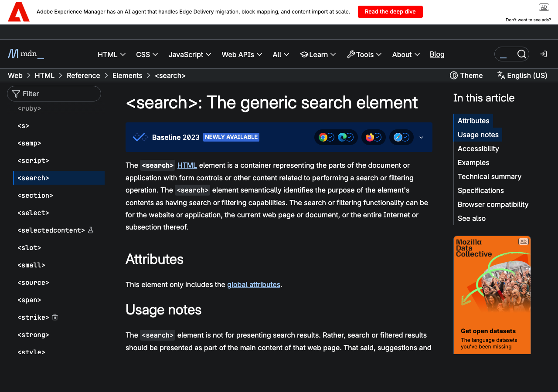
Task: Click the graduation cap icon next to Learn
Action: (304, 54)
